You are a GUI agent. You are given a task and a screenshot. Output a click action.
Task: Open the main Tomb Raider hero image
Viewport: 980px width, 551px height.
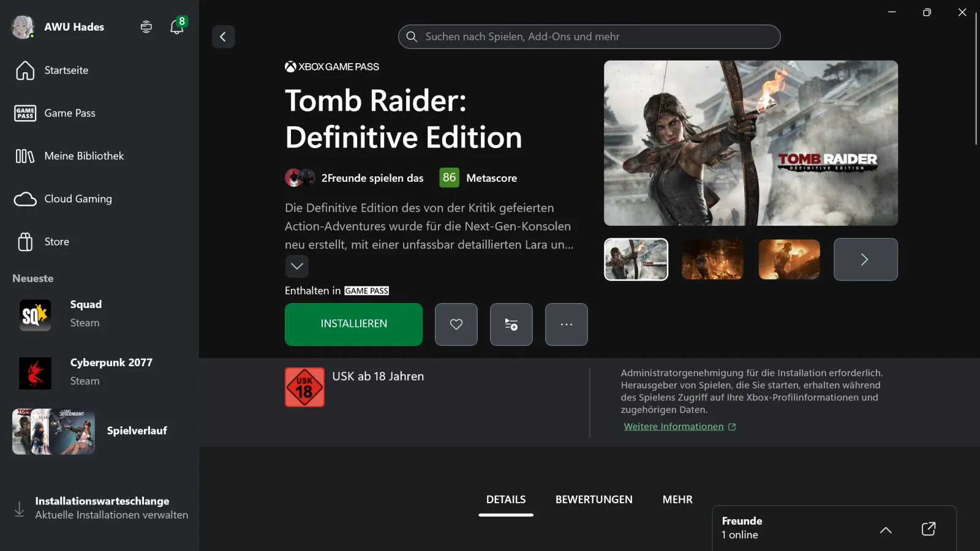[x=751, y=143]
